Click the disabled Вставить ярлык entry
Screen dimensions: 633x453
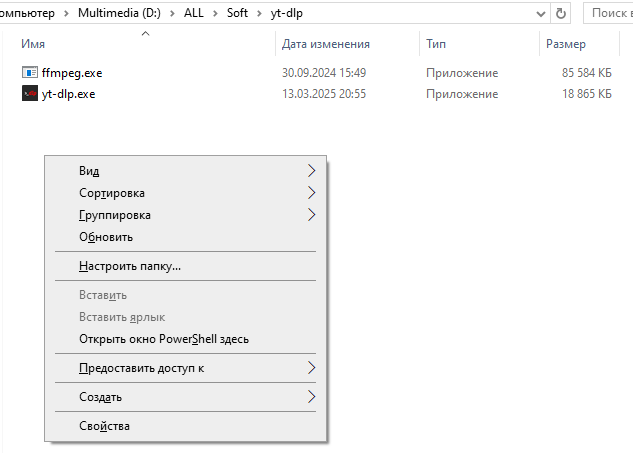(x=185, y=317)
